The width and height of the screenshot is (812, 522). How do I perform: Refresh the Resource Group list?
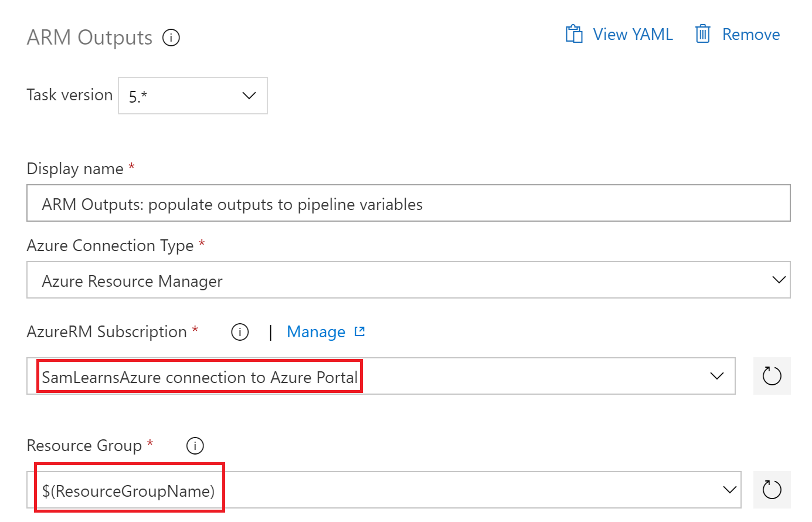coord(772,490)
